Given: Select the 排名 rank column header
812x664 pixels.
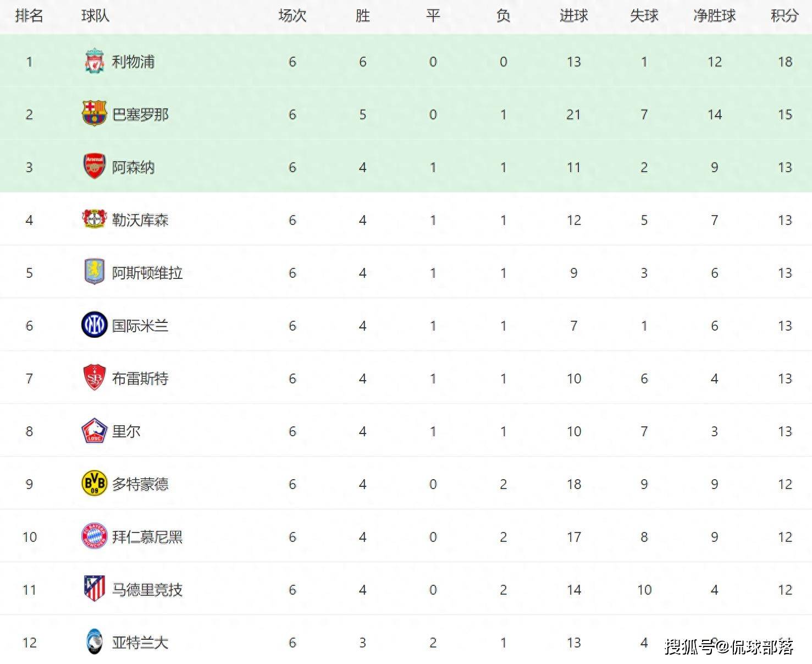Looking at the screenshot, I should pos(29,16).
